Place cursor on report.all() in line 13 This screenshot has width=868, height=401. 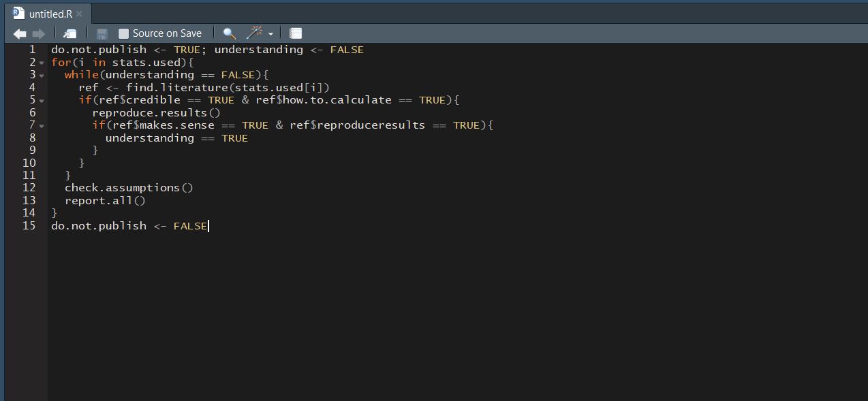click(105, 201)
